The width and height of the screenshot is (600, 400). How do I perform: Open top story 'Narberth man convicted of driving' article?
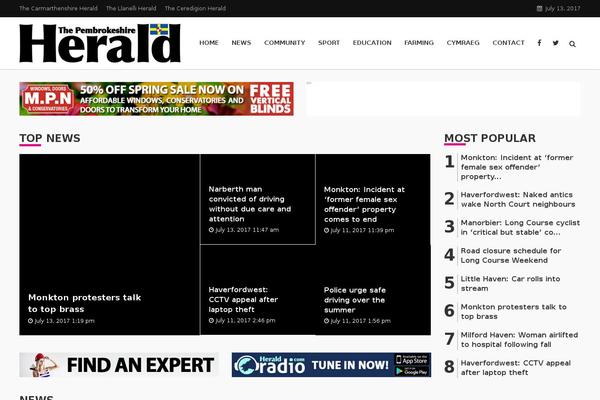[x=250, y=204]
